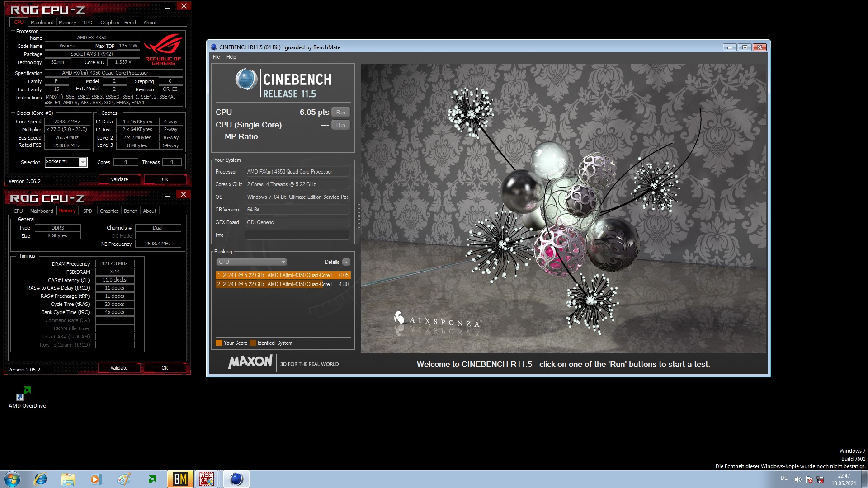The image size is (868, 488).
Task: Switch to ROG CPU-Z taskbar button
Action: pos(207,479)
